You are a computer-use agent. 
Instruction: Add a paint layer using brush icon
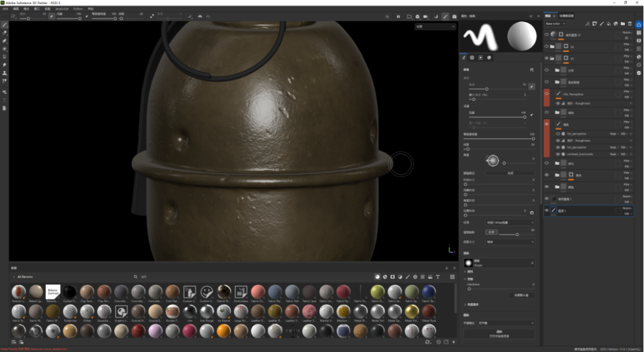pyautogui.click(x=602, y=24)
